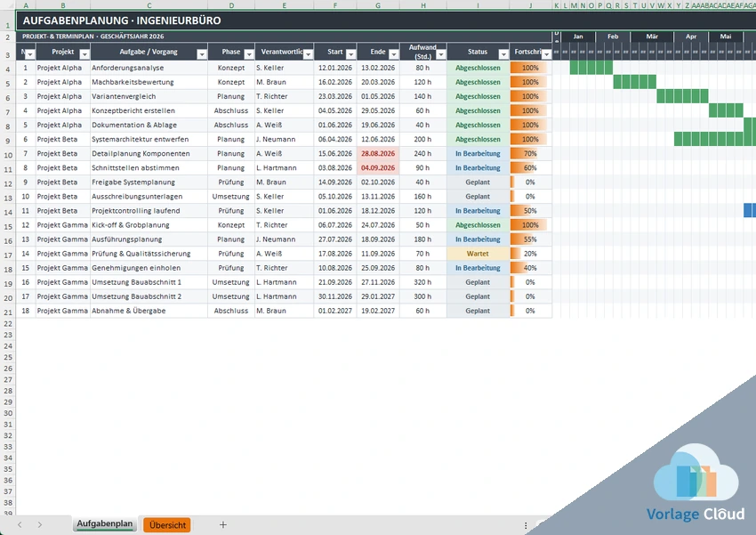
Task: Open the Verantwortlich filter dropdown
Action: (x=308, y=54)
